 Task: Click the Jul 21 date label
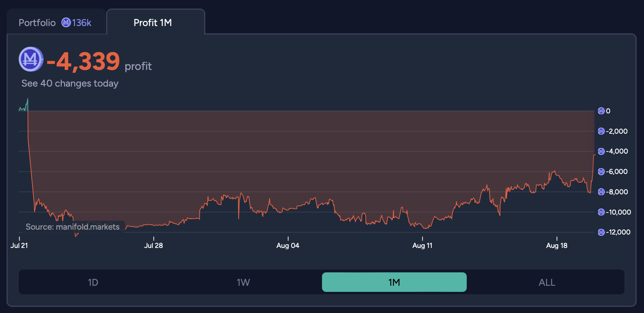19,246
